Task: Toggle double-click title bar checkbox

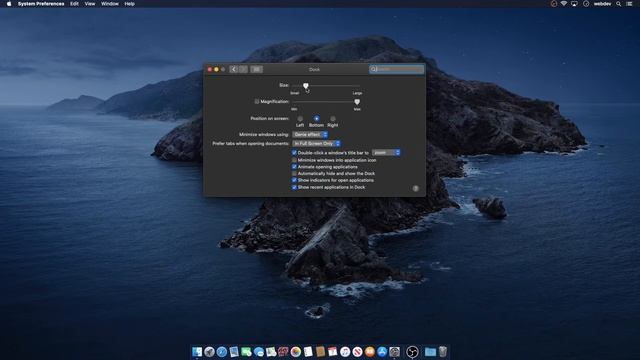Action: (294, 152)
